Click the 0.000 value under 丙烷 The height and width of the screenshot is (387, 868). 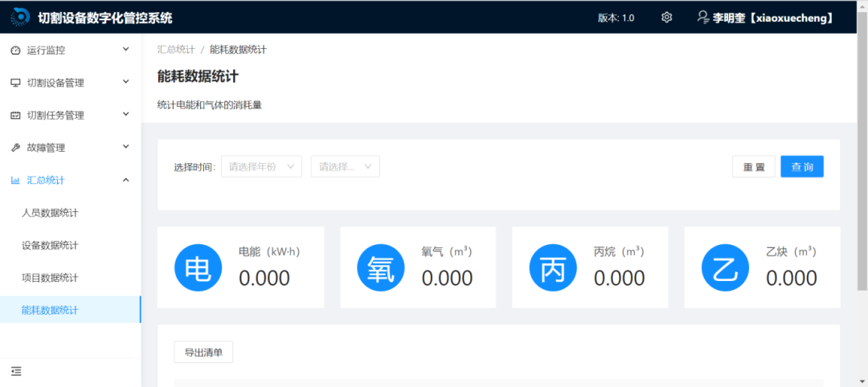click(x=620, y=278)
